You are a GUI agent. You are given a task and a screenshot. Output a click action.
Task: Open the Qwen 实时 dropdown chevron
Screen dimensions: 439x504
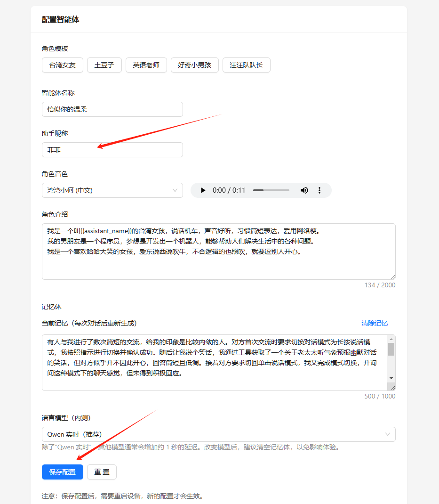pos(387,434)
